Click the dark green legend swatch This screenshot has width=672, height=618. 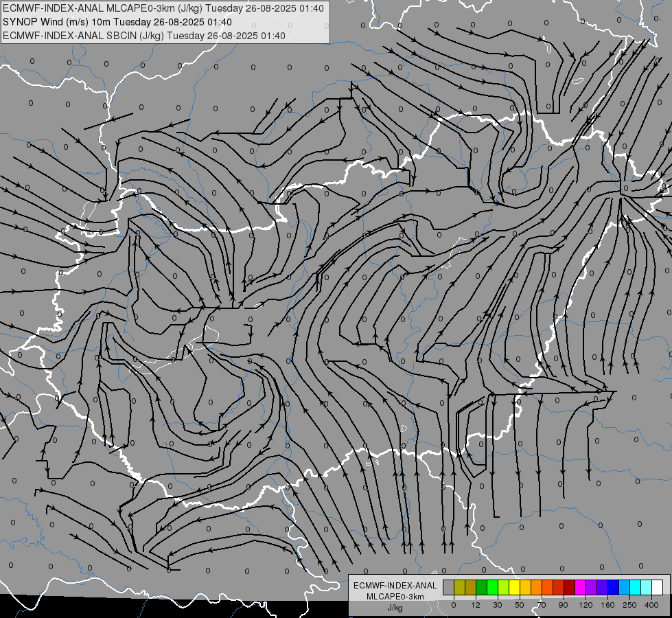[x=481, y=588]
